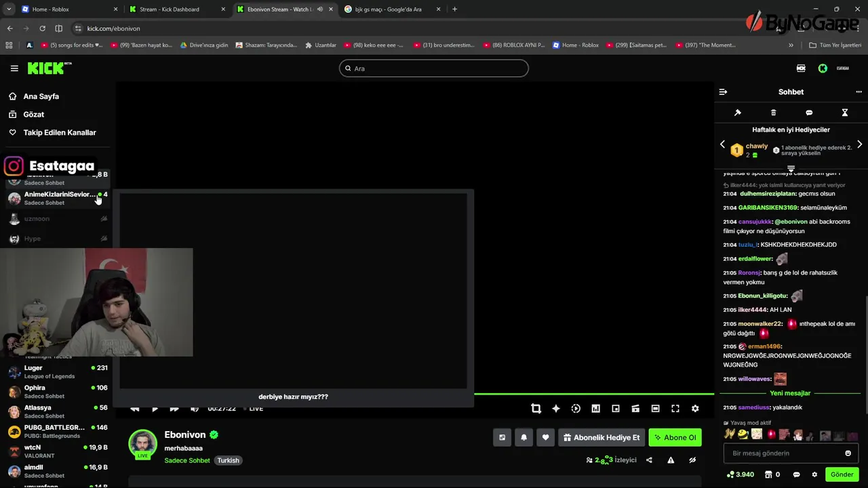Toggle theater mode on the player

point(655,409)
